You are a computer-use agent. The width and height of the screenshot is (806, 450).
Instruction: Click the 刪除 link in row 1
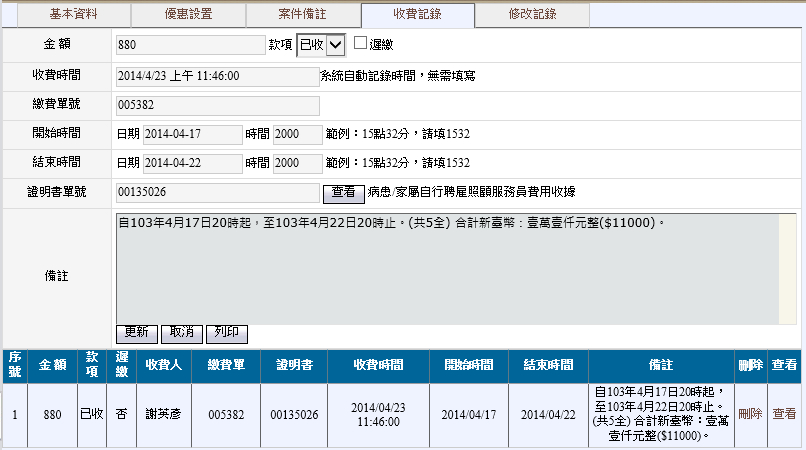pos(749,414)
